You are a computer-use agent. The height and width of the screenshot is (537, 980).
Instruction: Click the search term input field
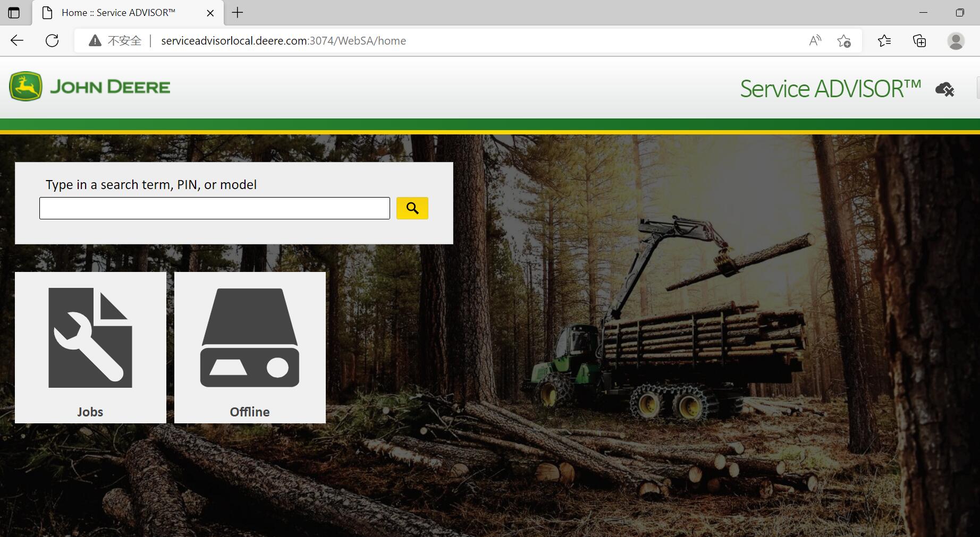click(215, 208)
